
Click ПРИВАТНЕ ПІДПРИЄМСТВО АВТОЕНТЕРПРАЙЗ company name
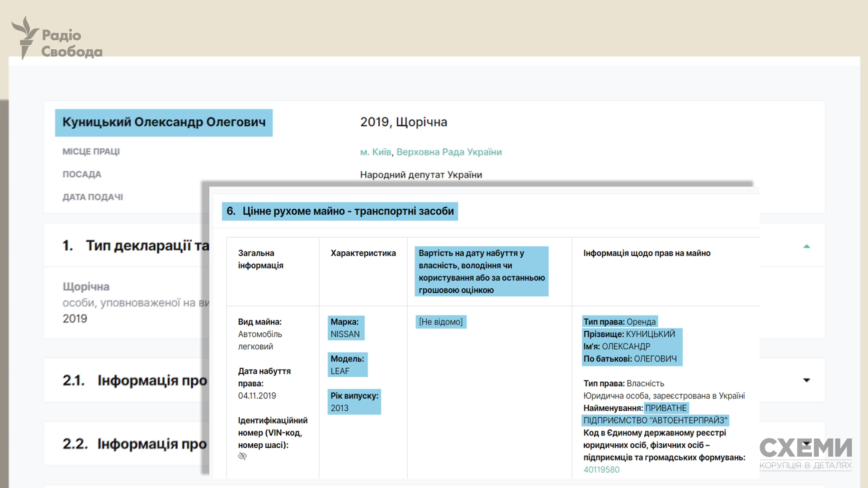click(x=655, y=420)
